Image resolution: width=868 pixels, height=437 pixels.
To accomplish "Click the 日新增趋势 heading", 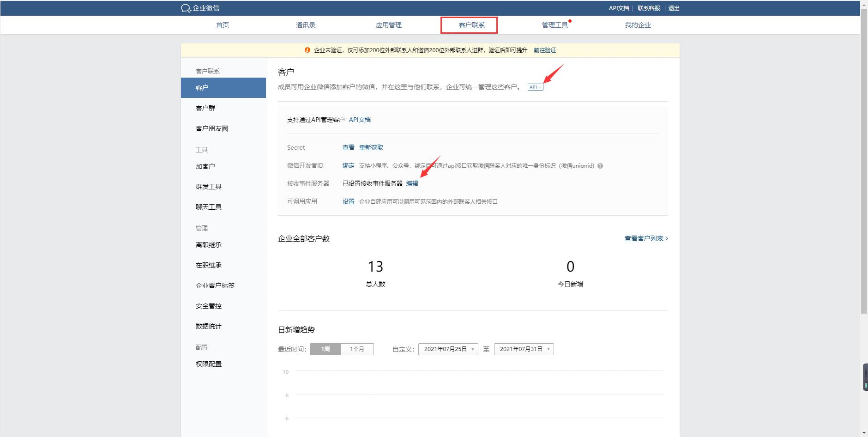I will 296,330.
